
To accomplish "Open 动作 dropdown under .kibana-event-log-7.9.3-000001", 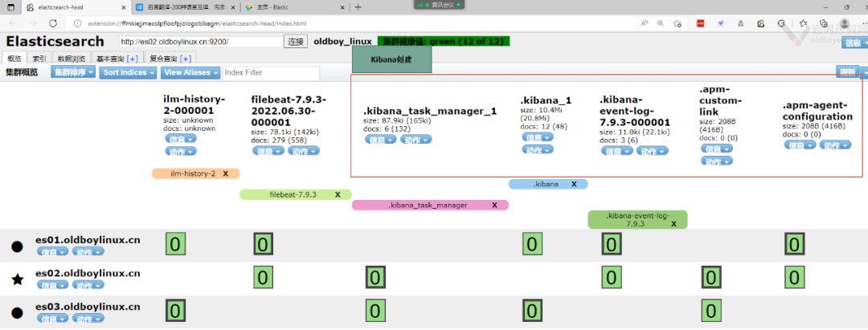I will [652, 150].
